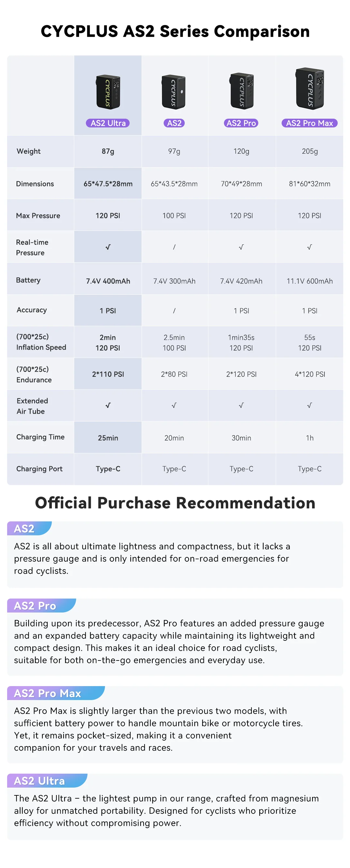Click AS2 Pro's Real-time Pressure checkmark

coord(241,247)
